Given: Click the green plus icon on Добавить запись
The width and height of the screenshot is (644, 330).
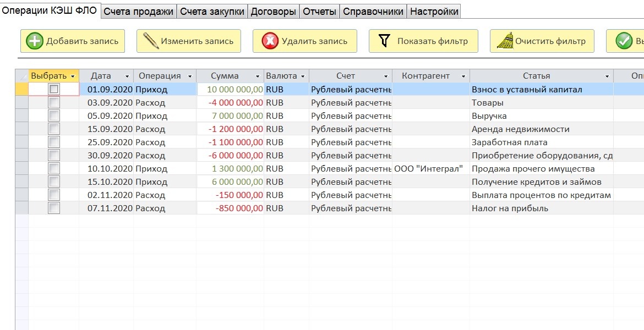Looking at the screenshot, I should pyautogui.click(x=35, y=41).
